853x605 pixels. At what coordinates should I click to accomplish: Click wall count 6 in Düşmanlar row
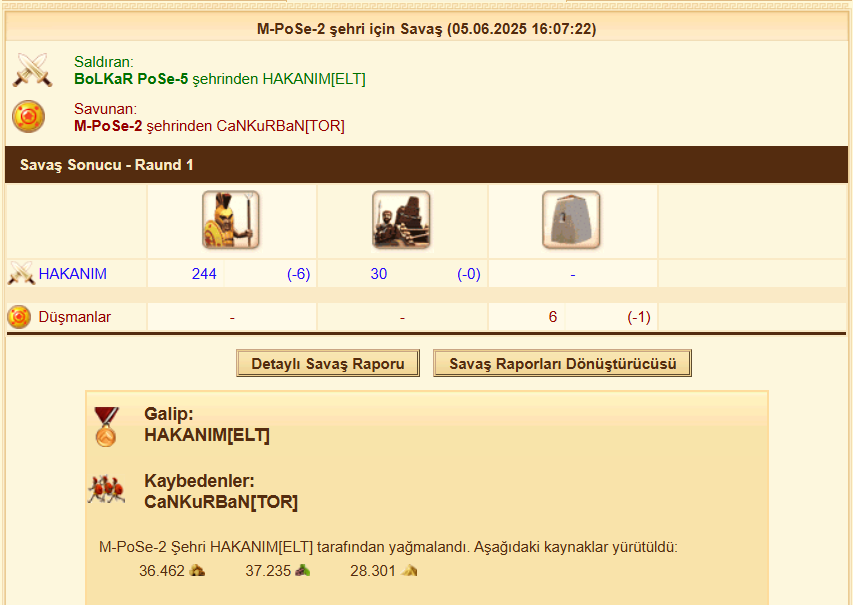[x=553, y=317]
